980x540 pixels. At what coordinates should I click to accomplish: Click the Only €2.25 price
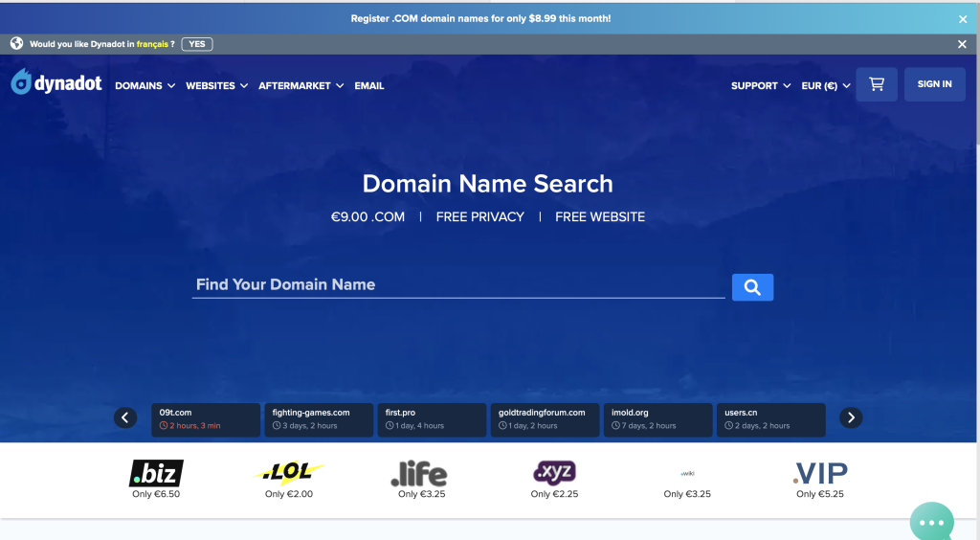554,494
